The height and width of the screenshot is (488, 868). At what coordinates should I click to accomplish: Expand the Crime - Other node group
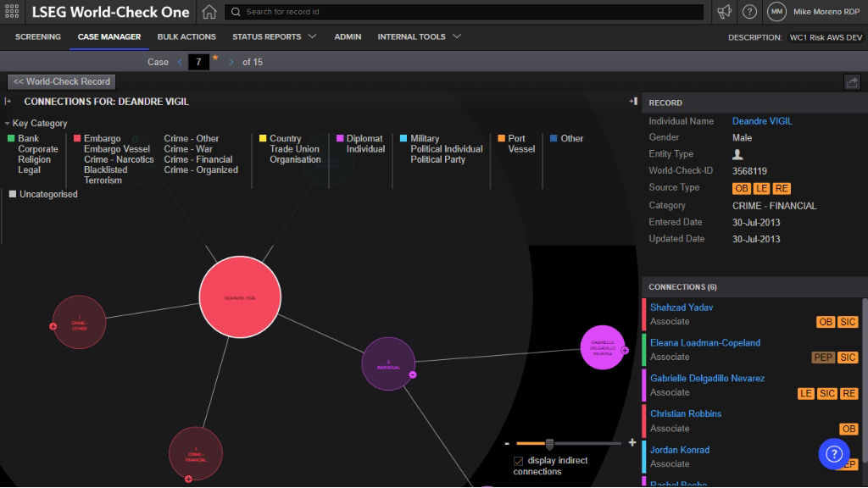53,326
